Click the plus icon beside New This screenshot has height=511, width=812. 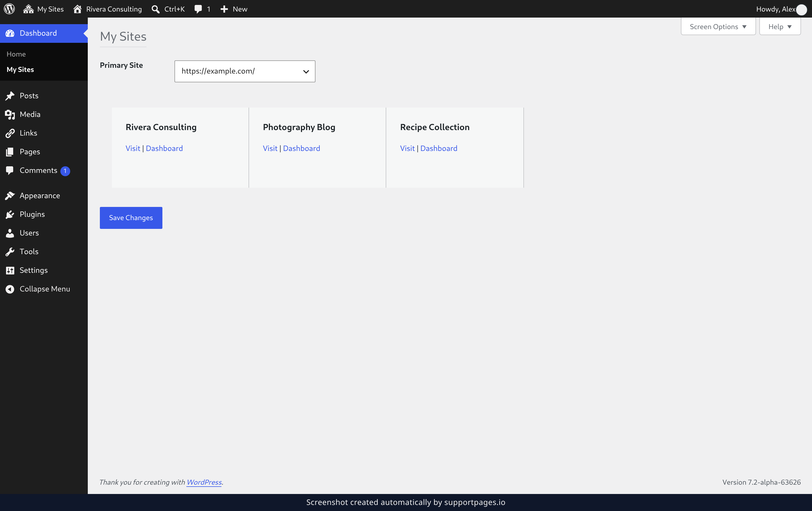pos(224,9)
